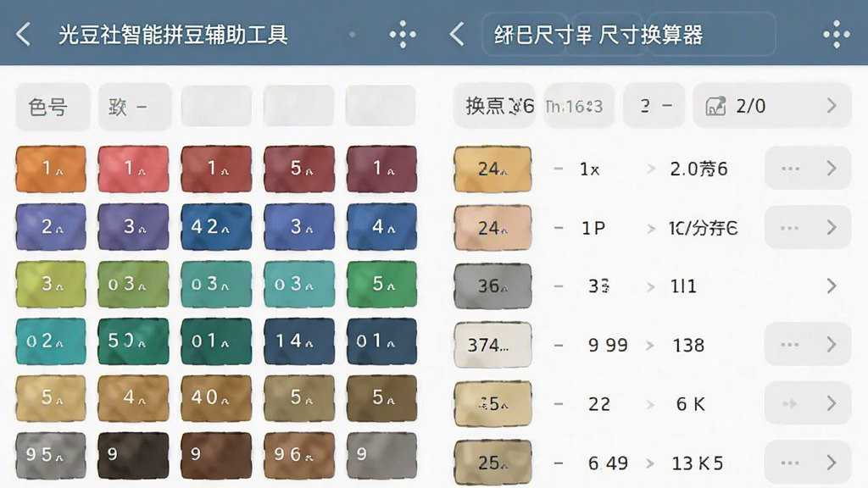Open the ellipsis button in the 2.0 row
The width and height of the screenshot is (868, 488).
(x=791, y=169)
